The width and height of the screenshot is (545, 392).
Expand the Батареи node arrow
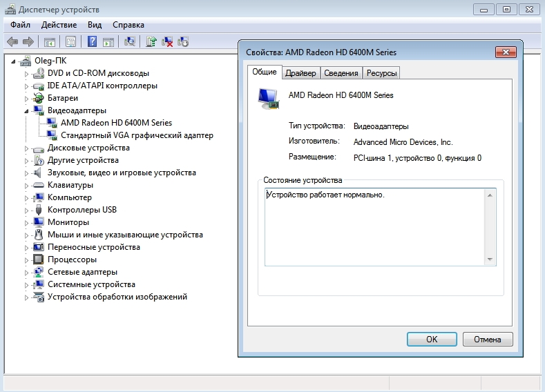point(26,99)
